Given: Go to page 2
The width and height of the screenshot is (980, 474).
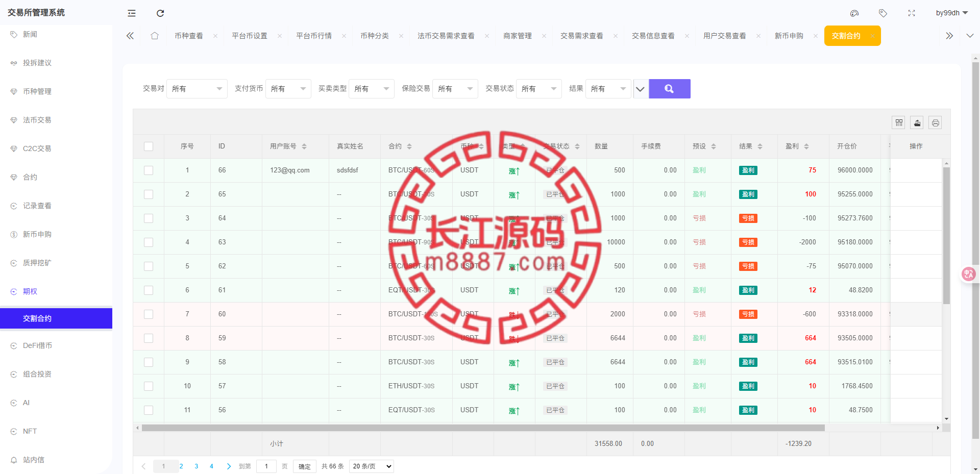Looking at the screenshot, I should point(181,466).
